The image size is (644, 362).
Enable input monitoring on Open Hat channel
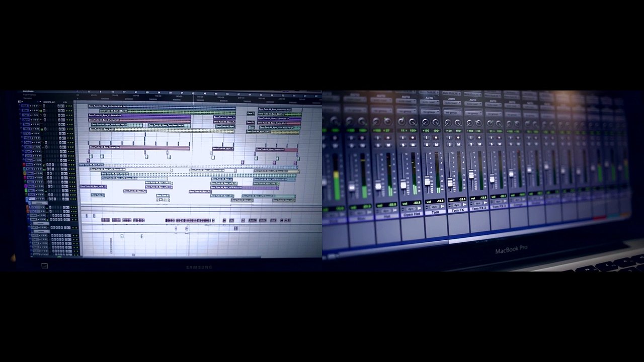point(403,138)
